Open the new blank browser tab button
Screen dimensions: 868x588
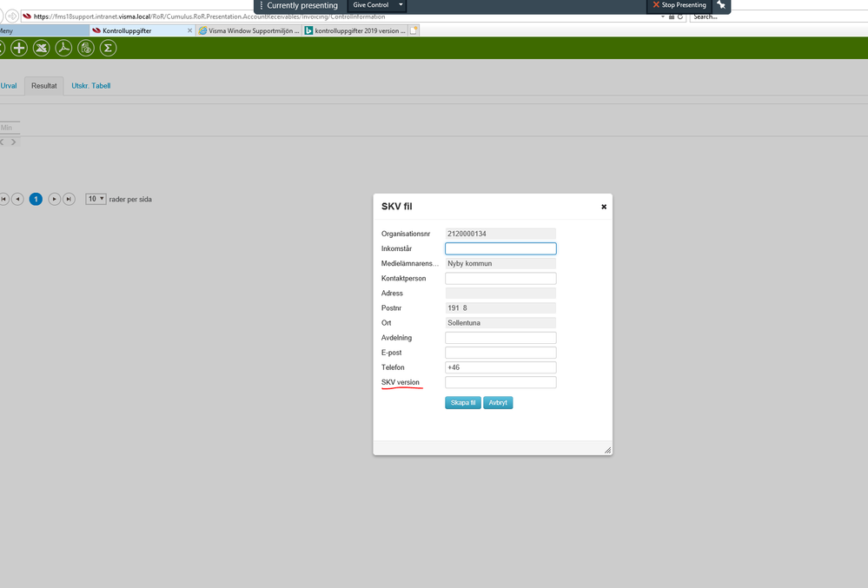click(x=414, y=30)
